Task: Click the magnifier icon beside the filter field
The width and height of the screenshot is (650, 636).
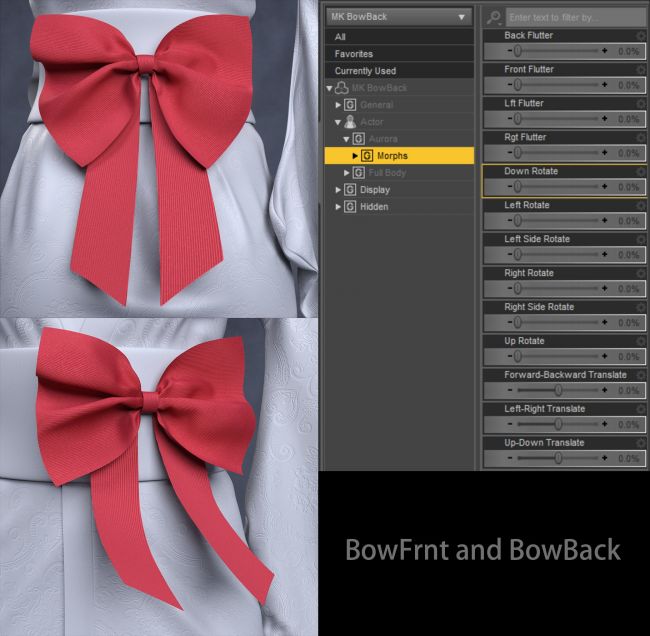Action: 493,17
